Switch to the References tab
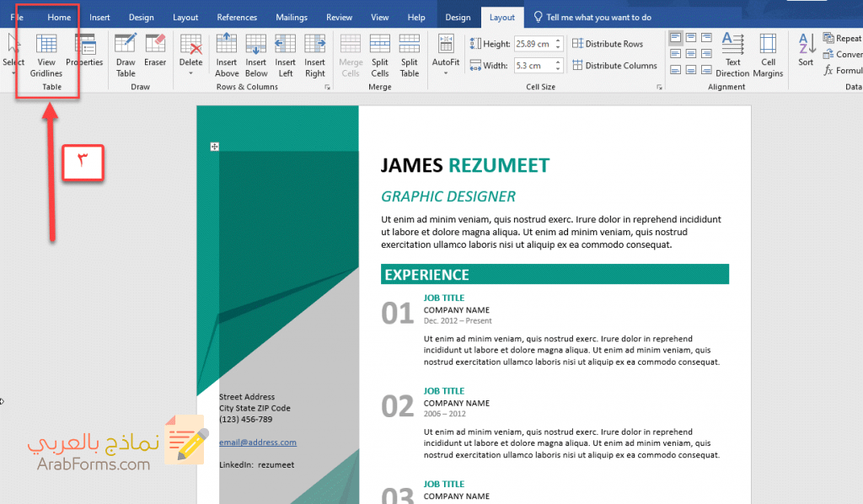The width and height of the screenshot is (863, 504). point(237,17)
